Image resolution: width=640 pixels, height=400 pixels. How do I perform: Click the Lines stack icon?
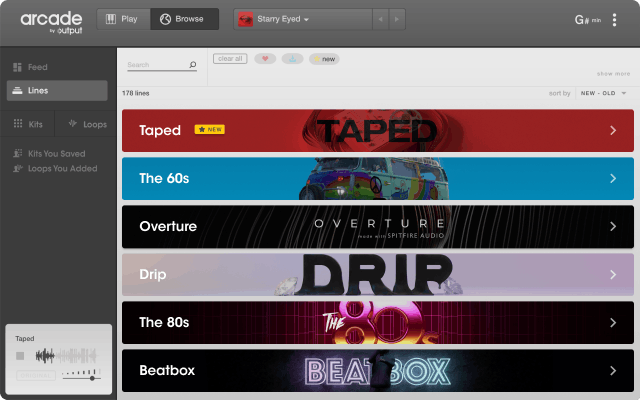pyautogui.click(x=17, y=90)
